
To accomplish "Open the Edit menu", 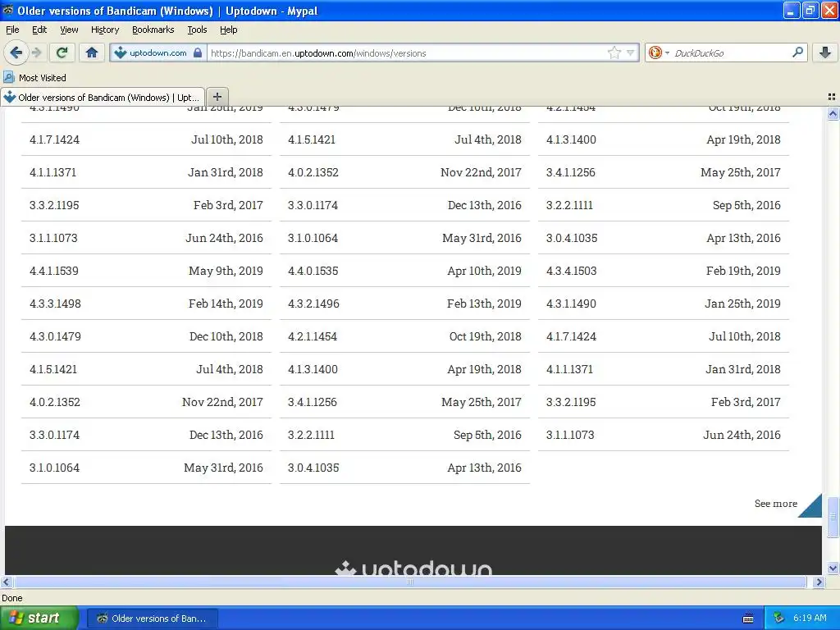I will [x=39, y=30].
